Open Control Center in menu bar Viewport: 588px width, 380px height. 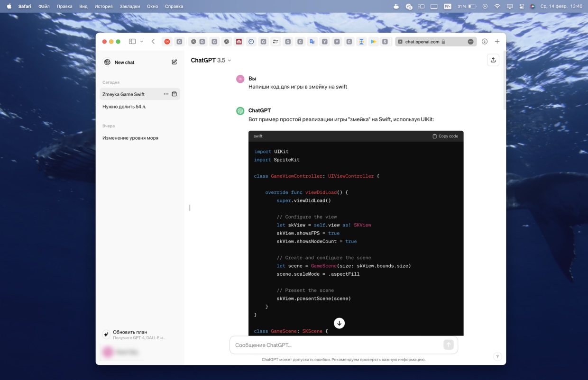(522, 6)
